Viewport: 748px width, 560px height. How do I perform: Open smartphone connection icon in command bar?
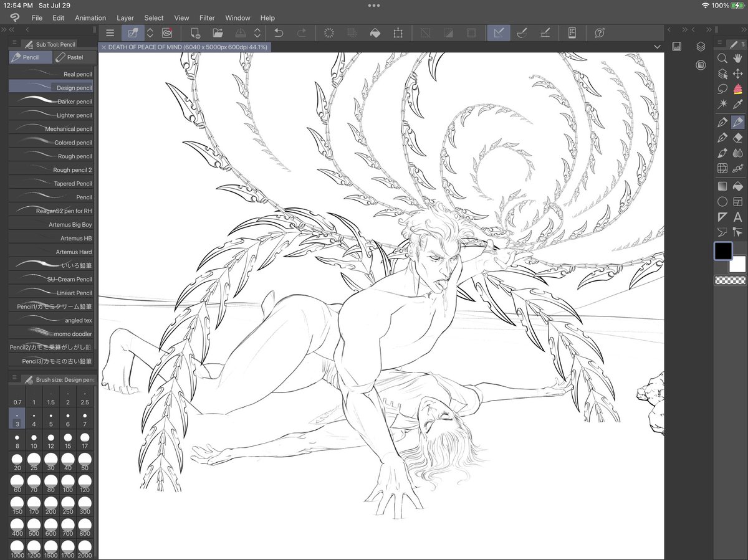tap(572, 33)
